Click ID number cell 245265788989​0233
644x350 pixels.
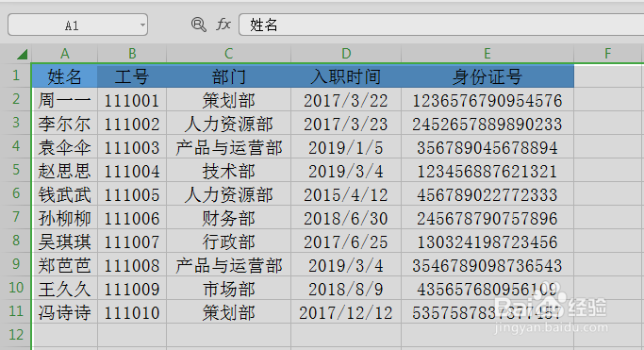[487, 124]
